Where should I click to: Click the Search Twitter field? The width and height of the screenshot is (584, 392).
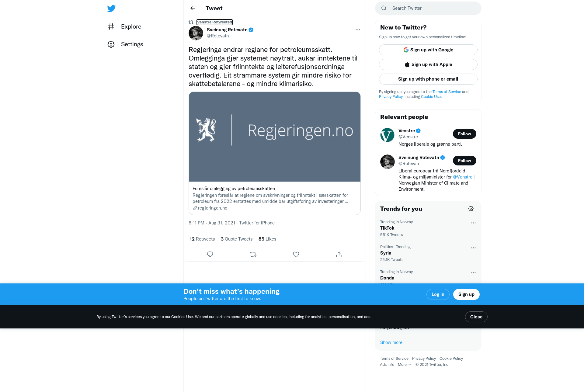(x=428, y=8)
